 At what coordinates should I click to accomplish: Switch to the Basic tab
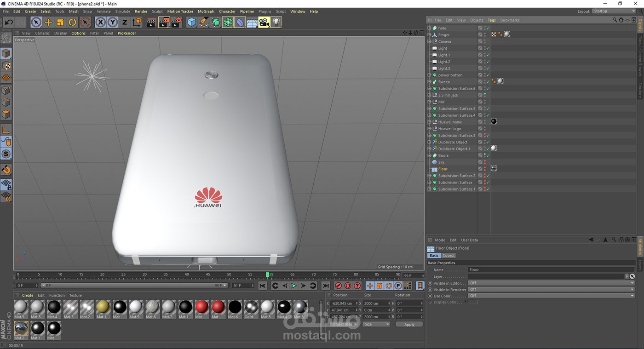(434, 256)
